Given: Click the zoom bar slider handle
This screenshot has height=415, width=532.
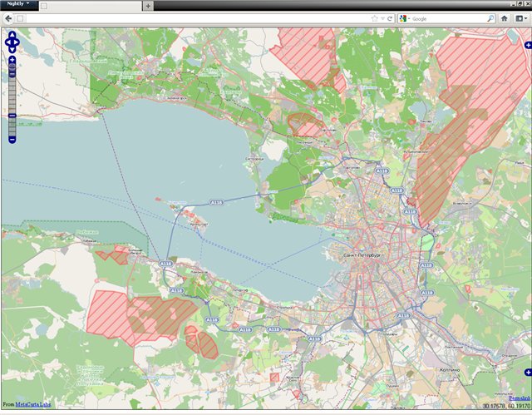Looking at the screenshot, I should click(12, 116).
